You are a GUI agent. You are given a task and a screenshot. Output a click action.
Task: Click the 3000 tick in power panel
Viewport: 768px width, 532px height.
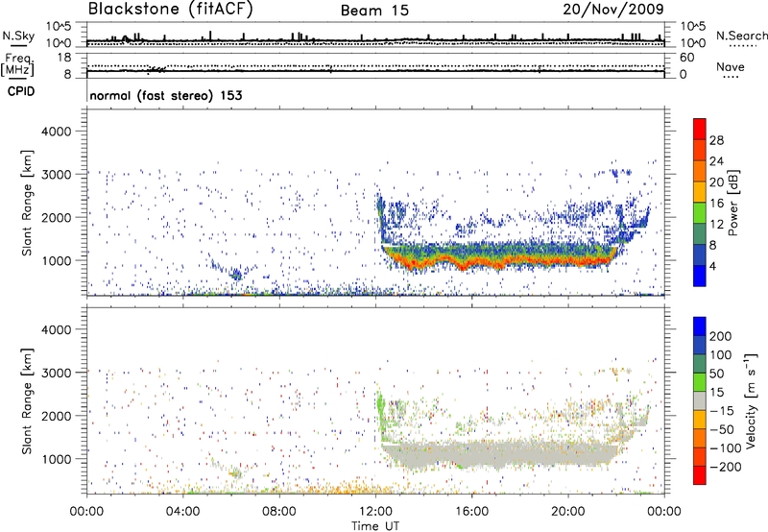(x=57, y=175)
